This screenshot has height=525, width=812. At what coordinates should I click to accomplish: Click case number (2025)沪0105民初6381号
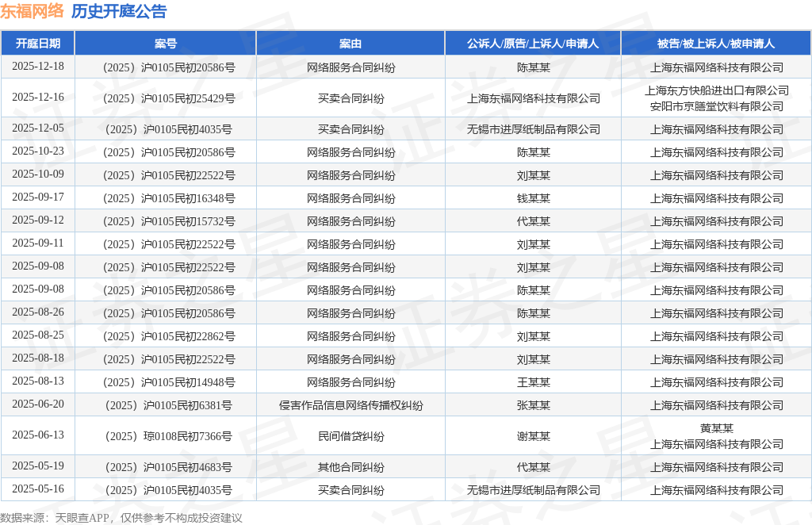point(169,405)
